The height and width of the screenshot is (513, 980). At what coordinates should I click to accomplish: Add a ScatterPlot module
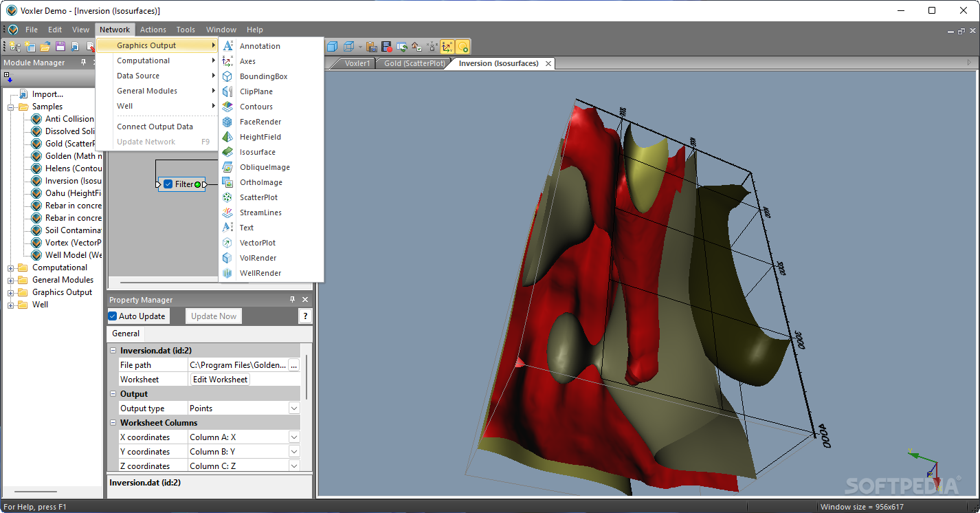[x=271, y=197]
